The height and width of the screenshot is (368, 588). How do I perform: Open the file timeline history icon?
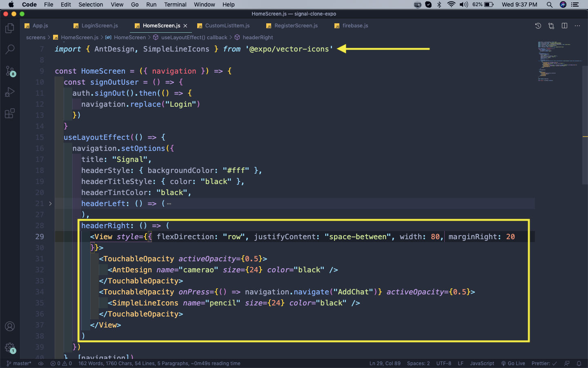538,26
